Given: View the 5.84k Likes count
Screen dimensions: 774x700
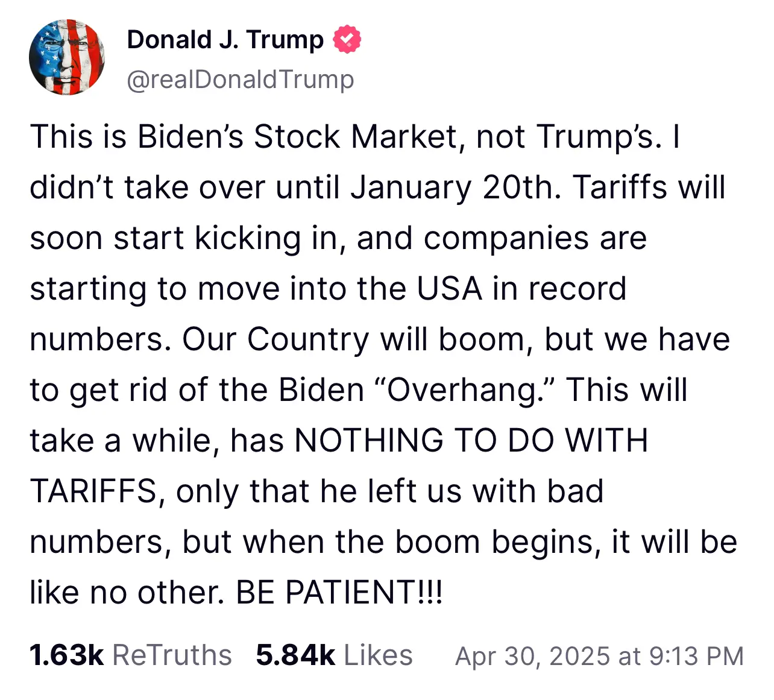Looking at the screenshot, I should tap(295, 655).
